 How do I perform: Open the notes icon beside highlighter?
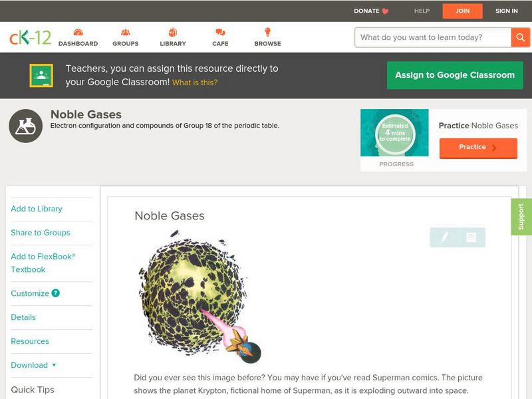coord(471,237)
